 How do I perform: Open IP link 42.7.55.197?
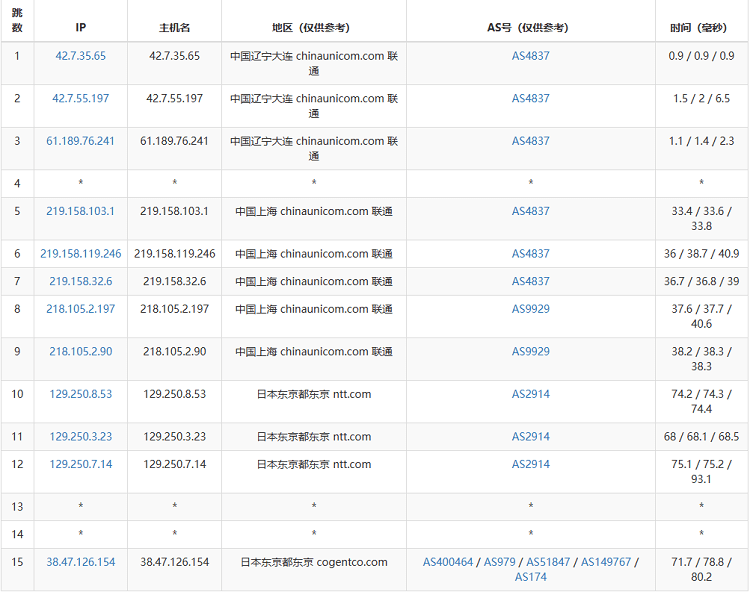(x=80, y=99)
